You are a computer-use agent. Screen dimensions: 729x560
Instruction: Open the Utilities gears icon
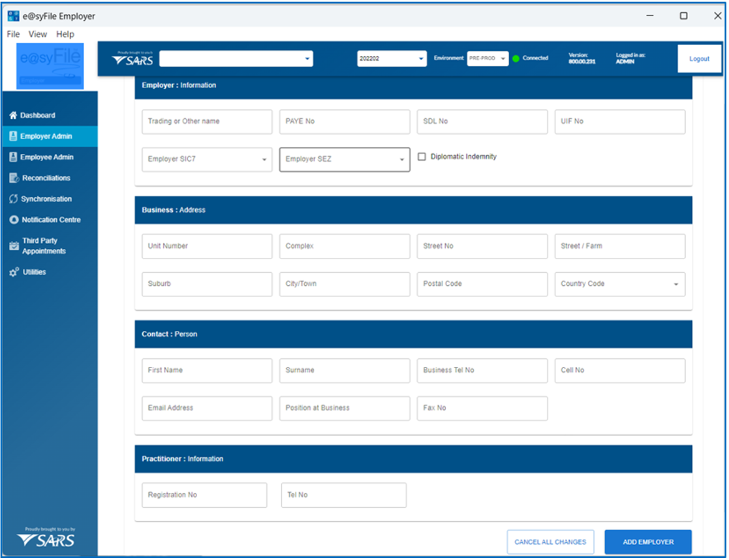tap(14, 272)
